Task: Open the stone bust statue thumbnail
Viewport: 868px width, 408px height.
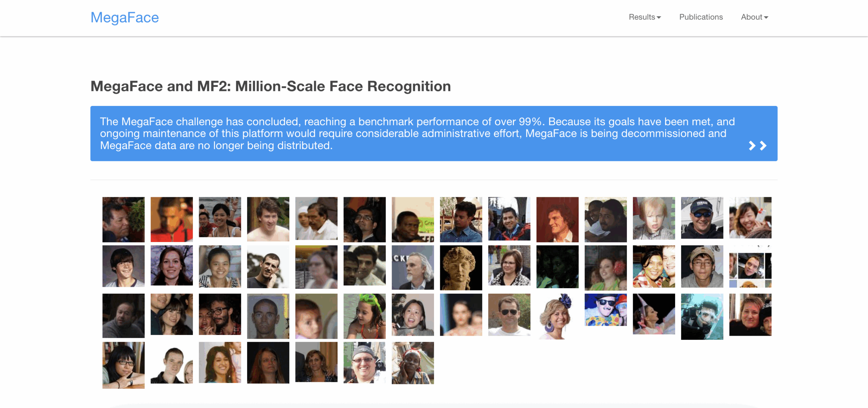Action: pyautogui.click(x=461, y=267)
